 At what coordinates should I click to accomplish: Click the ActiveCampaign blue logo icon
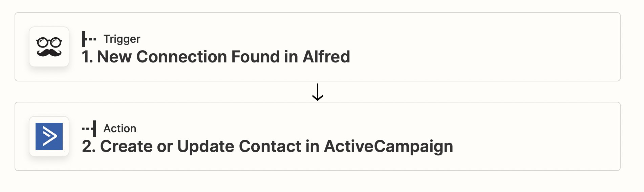click(x=49, y=136)
